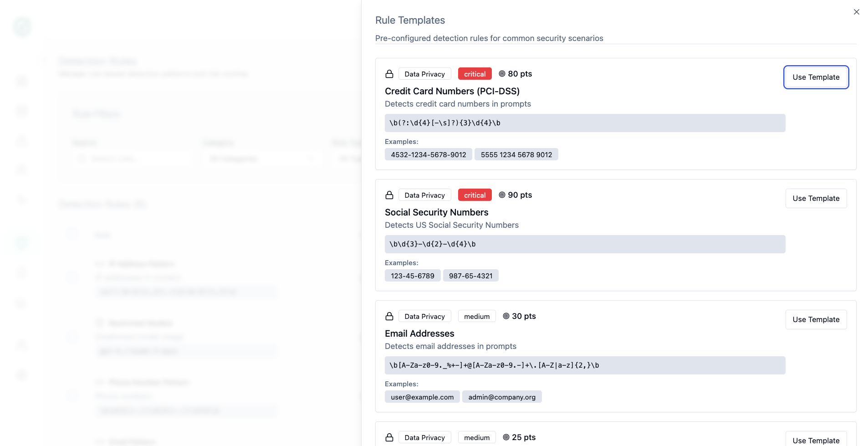The image size is (868, 446).
Task: Click the email regex pattern box
Action: (585, 365)
